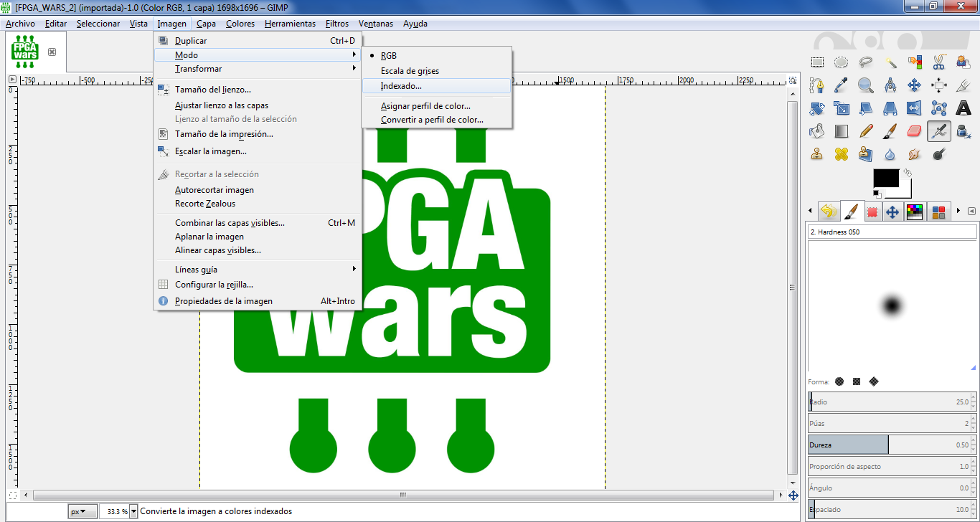980x522 pixels.
Task: Swap foreground and background colors
Action: pos(907,173)
